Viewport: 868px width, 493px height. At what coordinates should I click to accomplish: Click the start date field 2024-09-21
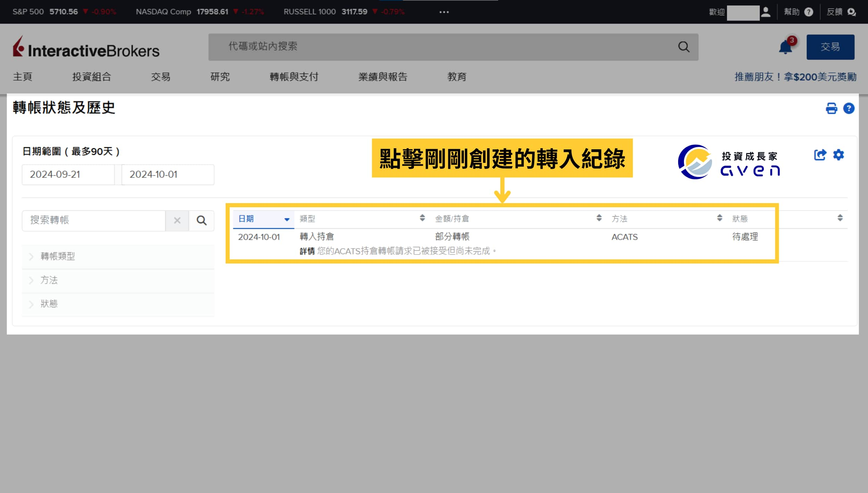[68, 175]
